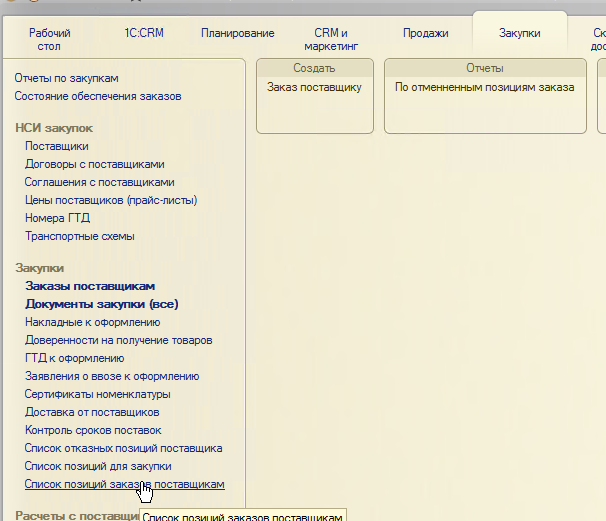Screen dimensions: 606x521
Task: Open Накладные к оформлению
Action: pyautogui.click(x=92, y=322)
